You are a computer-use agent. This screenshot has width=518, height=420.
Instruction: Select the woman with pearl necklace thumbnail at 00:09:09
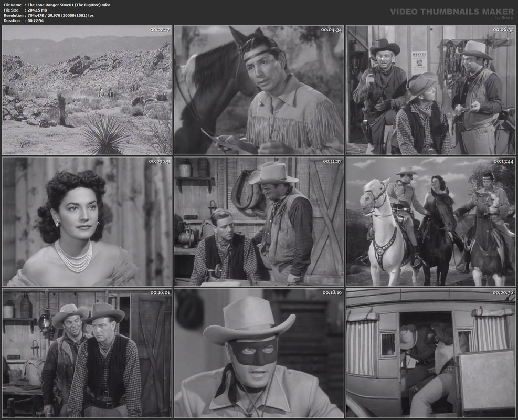(87, 222)
